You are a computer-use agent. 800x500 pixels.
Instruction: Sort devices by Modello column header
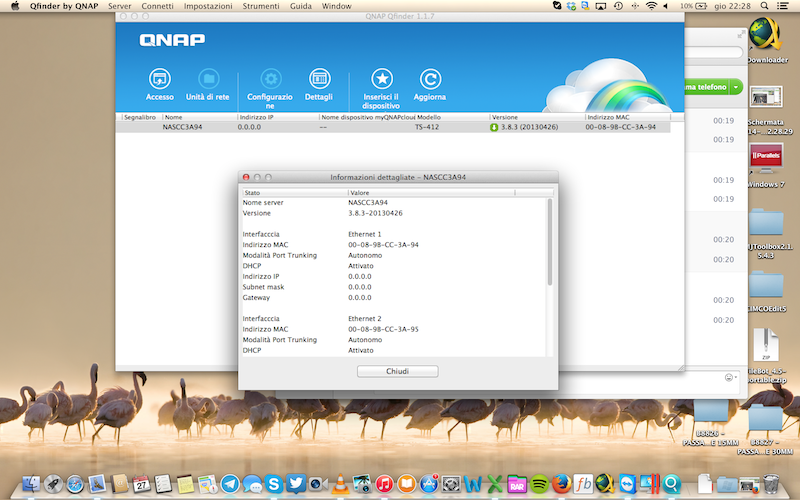tap(430, 117)
